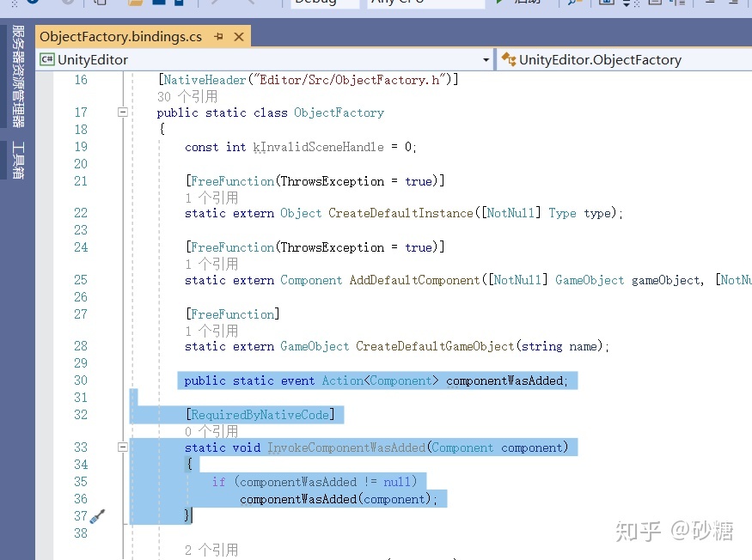Open the Debug configuration dropdown

pos(326,3)
